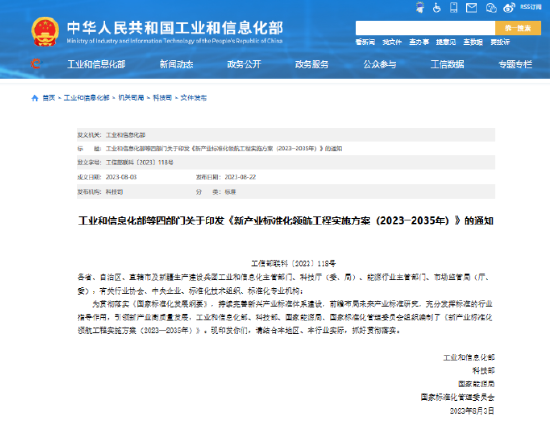Viewport: 550px width, 424px height.
Task: Click the 成文日期 value 2023-08-03
Action: (x=121, y=177)
